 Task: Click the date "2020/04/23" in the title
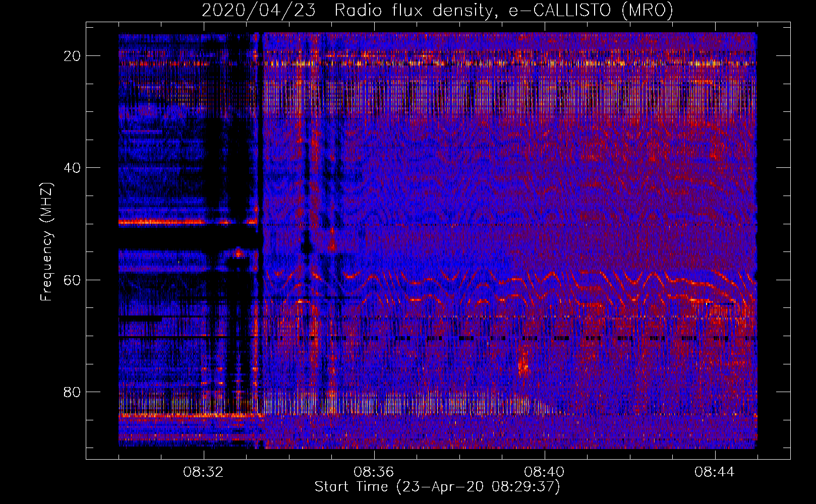[x=259, y=10]
